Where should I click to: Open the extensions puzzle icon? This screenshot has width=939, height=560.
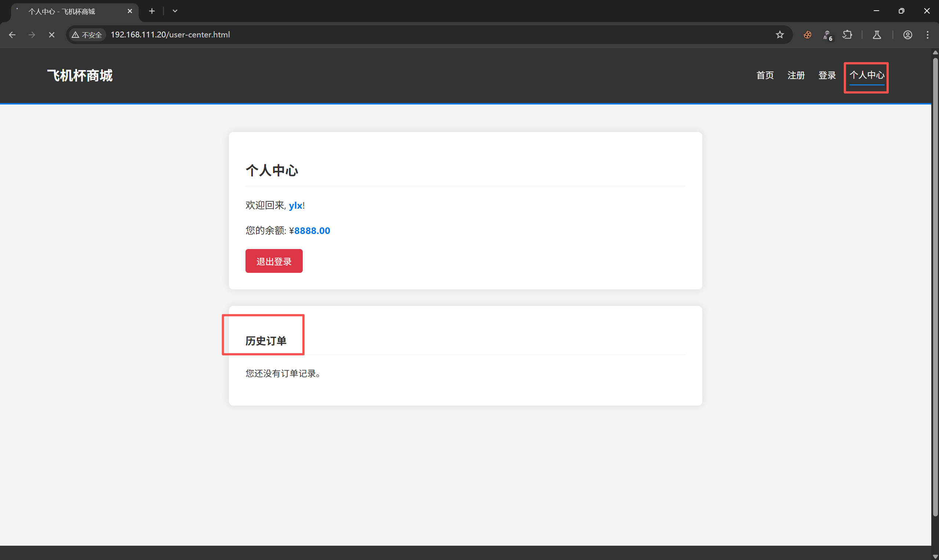[847, 35]
